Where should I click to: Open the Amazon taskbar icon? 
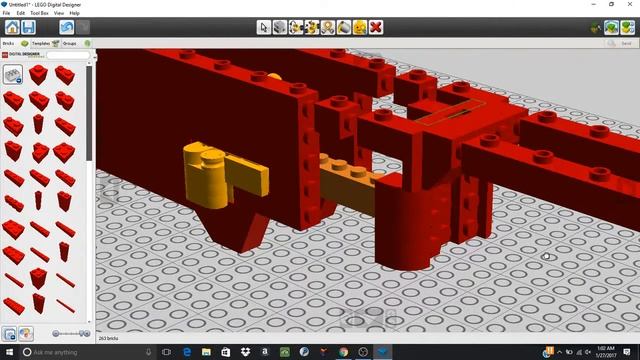[265, 352]
